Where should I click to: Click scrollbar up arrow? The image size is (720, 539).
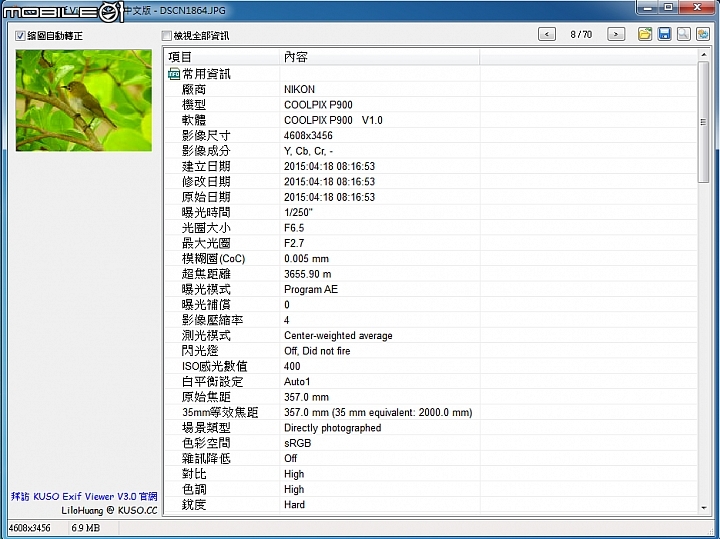tap(703, 55)
